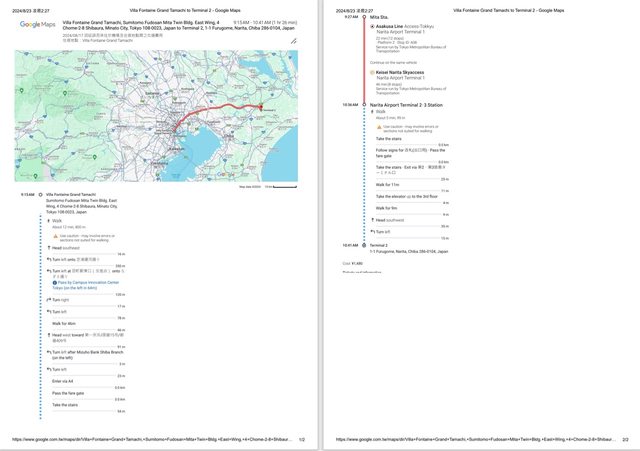Viewport: 640px width, 451px height.
Task: Click the Terminal 2 destination marker
Action: [364, 244]
